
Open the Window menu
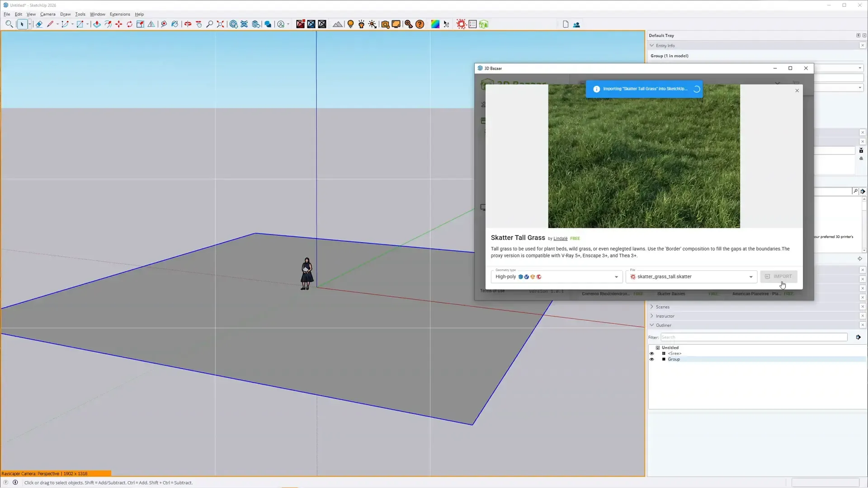coord(97,14)
